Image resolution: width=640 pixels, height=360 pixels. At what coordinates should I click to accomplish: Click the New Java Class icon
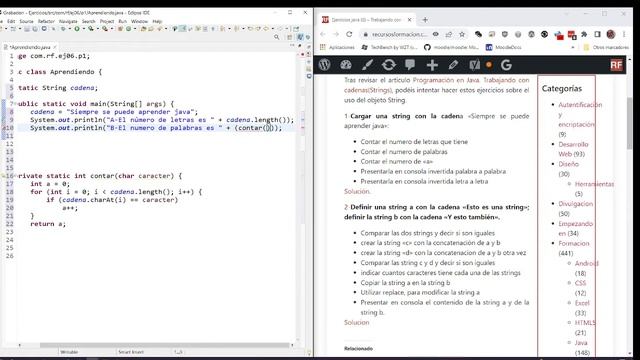129,29
